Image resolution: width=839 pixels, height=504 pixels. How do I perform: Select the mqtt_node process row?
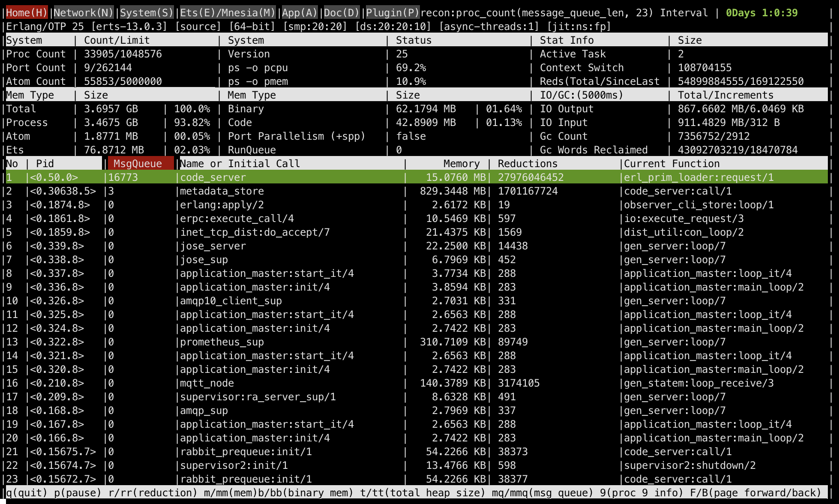click(207, 383)
